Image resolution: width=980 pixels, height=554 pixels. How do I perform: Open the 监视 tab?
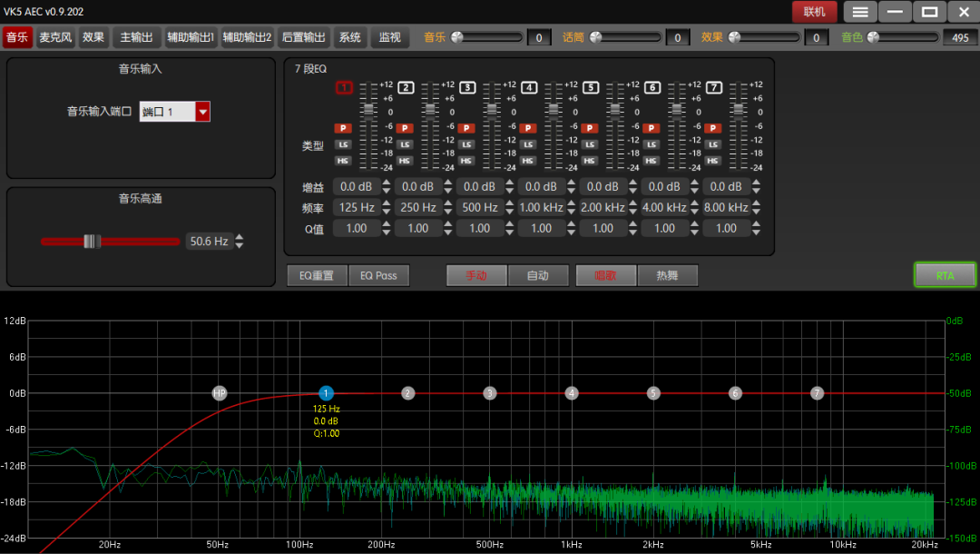click(x=390, y=37)
